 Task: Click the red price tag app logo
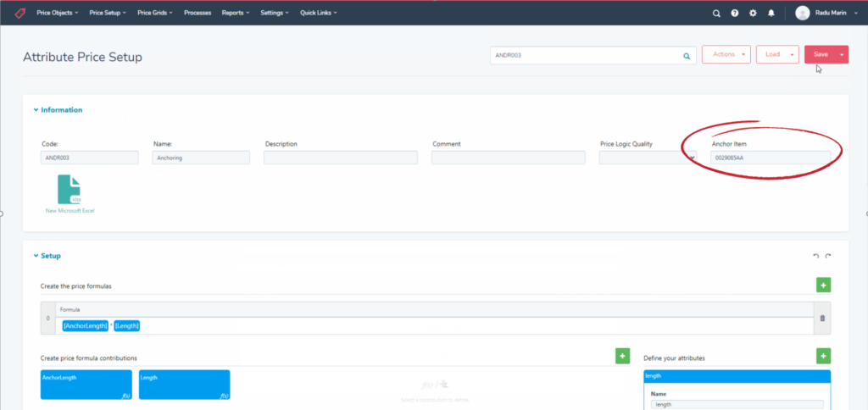pos(20,13)
